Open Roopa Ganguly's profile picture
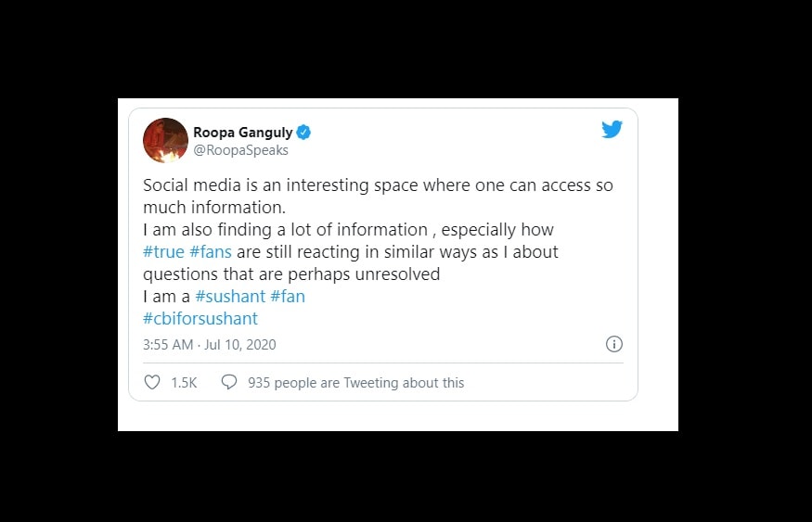Viewport: 812px width, 522px height. click(166, 140)
